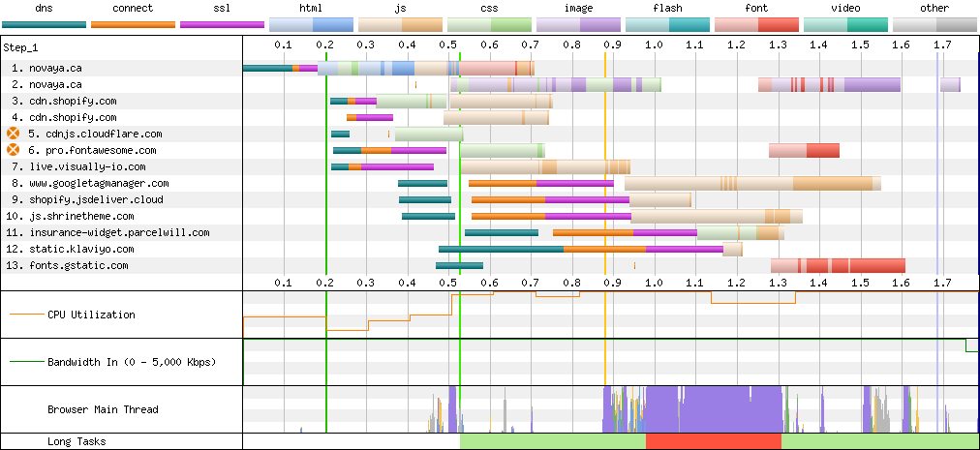
Task: Select the pro.fontawesome.com request label
Action: click(93, 150)
